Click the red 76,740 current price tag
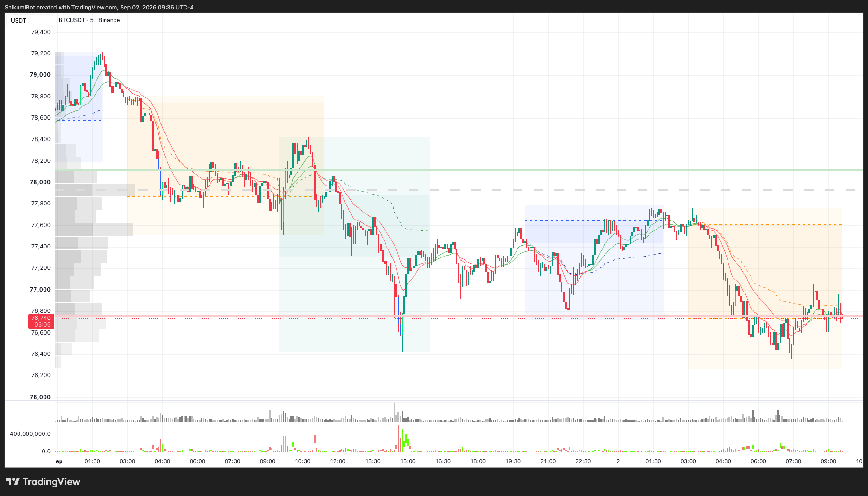 (41, 318)
